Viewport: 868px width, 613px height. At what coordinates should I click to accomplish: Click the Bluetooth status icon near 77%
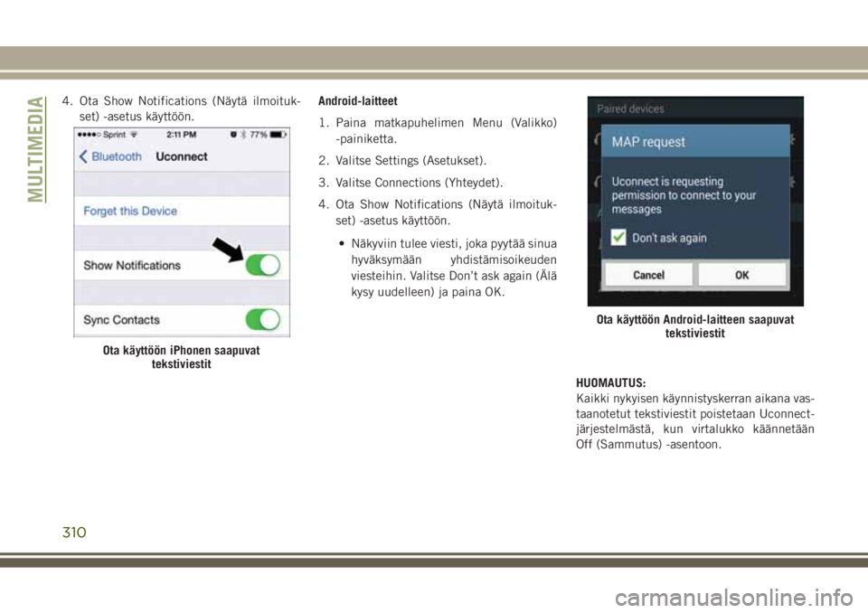click(x=243, y=135)
